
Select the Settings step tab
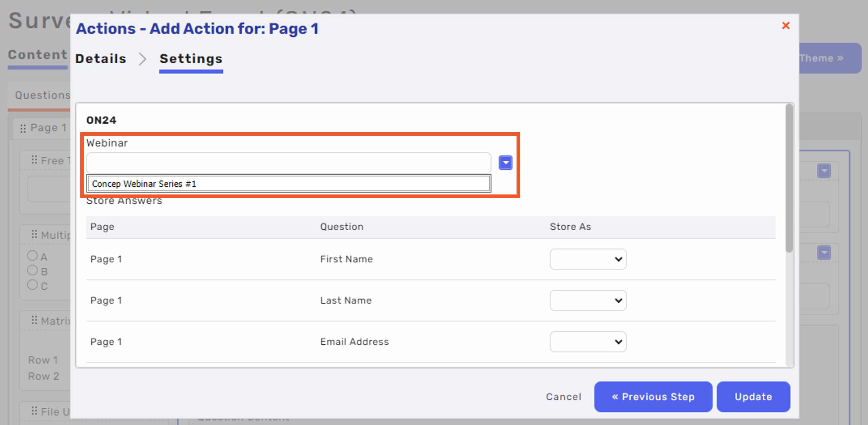click(191, 59)
